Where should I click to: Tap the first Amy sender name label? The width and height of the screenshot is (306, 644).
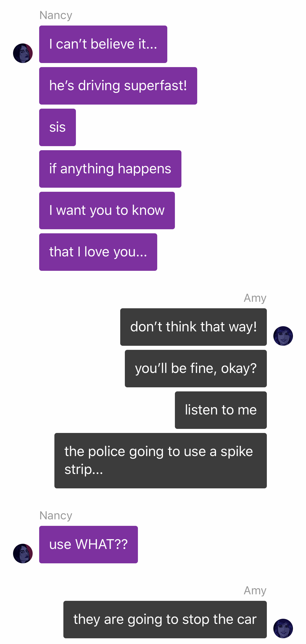(255, 298)
